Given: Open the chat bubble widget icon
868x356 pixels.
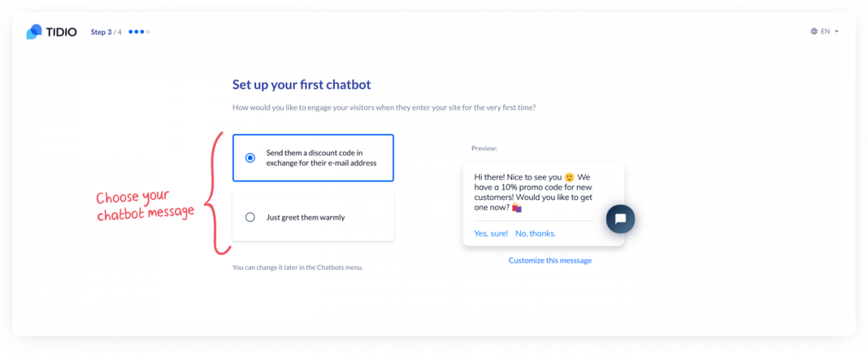Looking at the screenshot, I should pos(620,219).
